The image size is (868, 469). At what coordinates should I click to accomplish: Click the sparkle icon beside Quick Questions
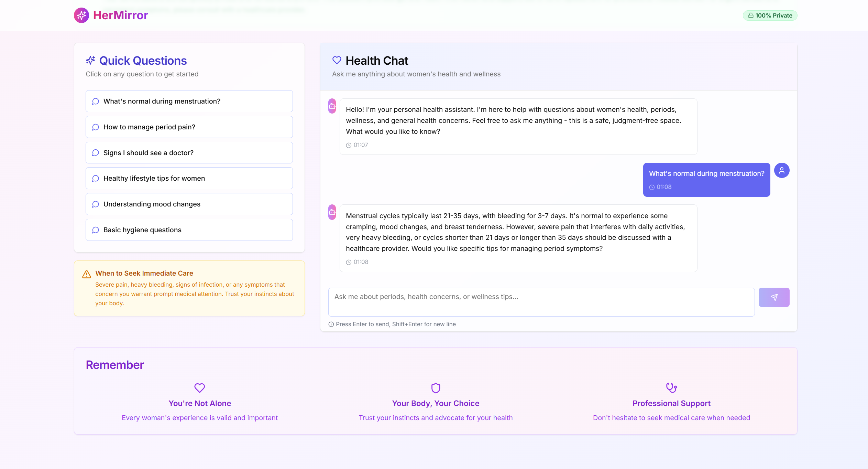tap(90, 61)
